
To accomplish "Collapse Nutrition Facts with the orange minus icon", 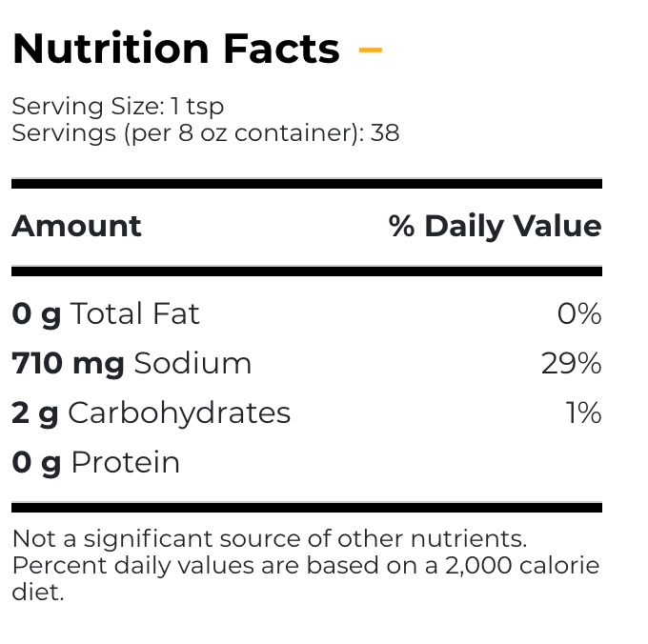I will coord(371,50).
